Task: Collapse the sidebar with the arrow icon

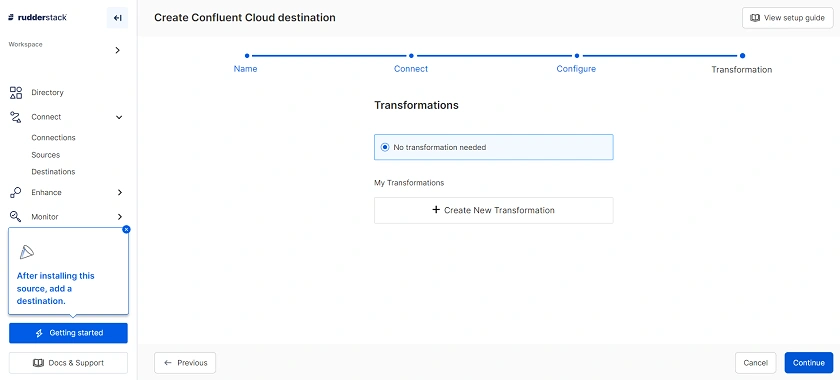Action: point(117,18)
